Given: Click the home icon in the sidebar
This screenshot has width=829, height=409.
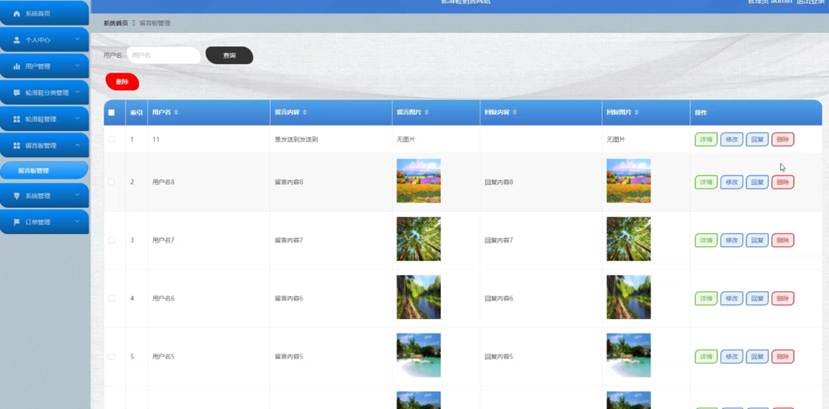Looking at the screenshot, I should (x=16, y=13).
